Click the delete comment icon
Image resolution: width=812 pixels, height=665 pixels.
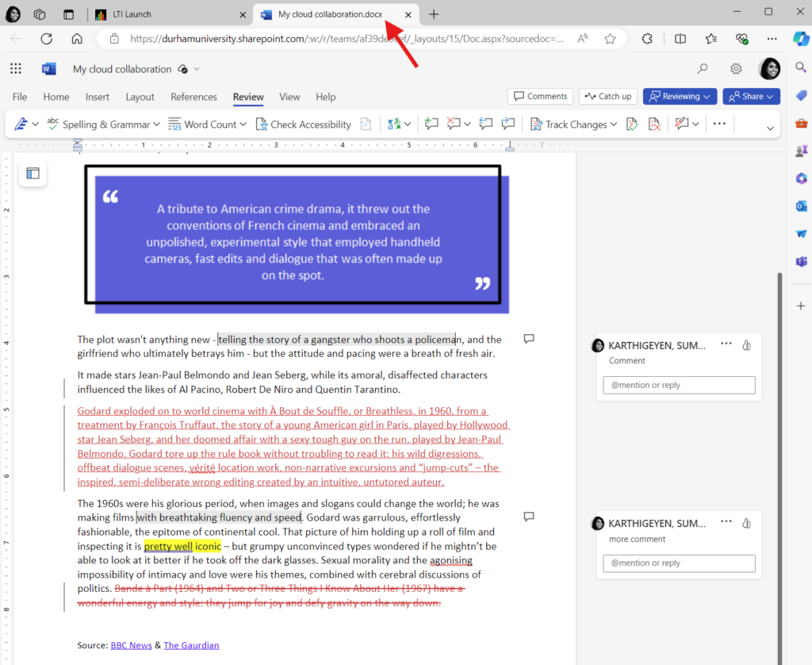pyautogui.click(x=454, y=123)
